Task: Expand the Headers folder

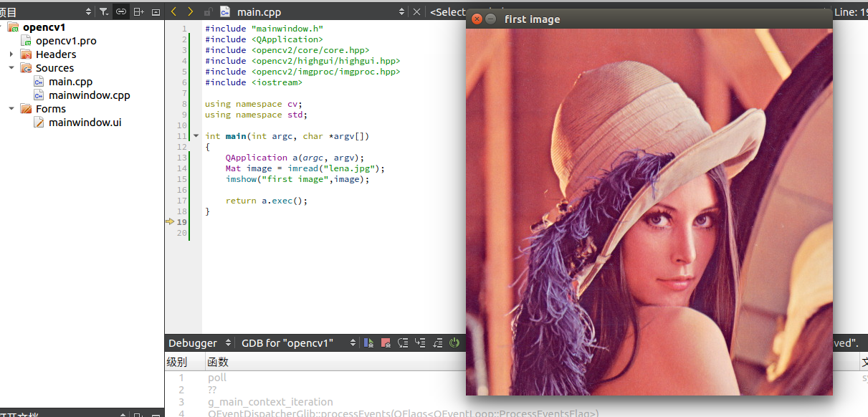Action: pyautogui.click(x=11, y=54)
